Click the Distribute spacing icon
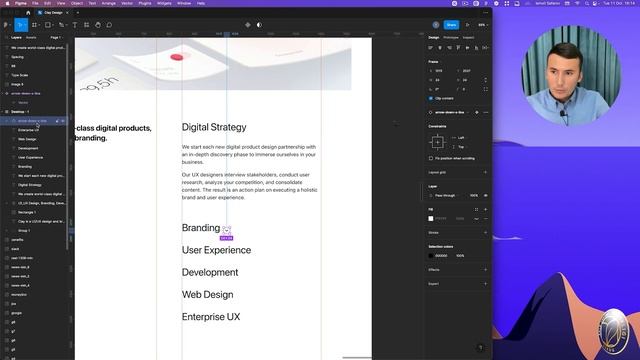The height and width of the screenshot is (360, 640). click(x=485, y=48)
